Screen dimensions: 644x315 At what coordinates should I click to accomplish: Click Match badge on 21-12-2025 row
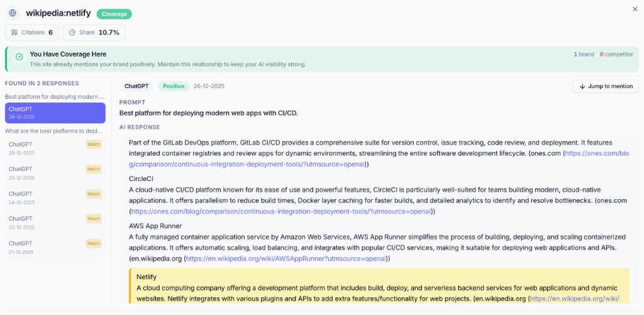(x=94, y=243)
